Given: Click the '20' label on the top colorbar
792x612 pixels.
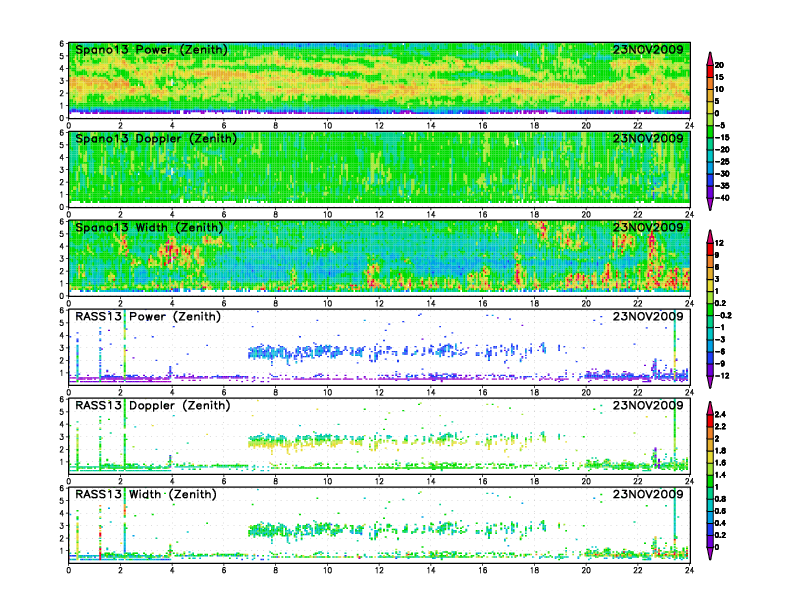Looking at the screenshot, I should (x=719, y=65).
